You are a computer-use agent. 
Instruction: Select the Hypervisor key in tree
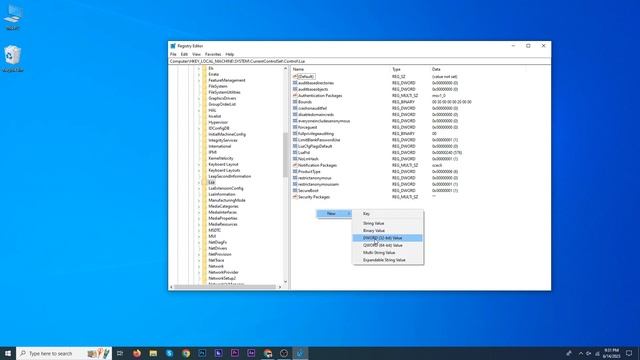pos(218,122)
